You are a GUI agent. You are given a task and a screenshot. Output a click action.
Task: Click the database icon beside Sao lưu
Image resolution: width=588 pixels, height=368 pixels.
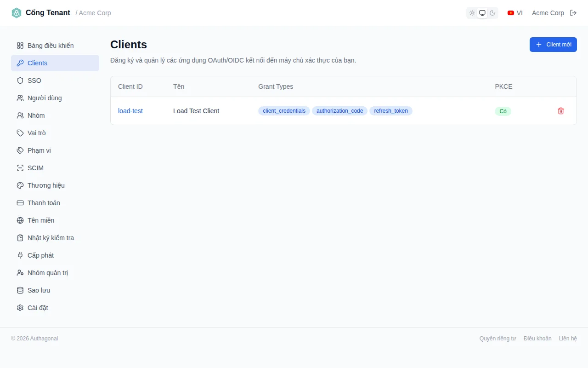pos(20,290)
